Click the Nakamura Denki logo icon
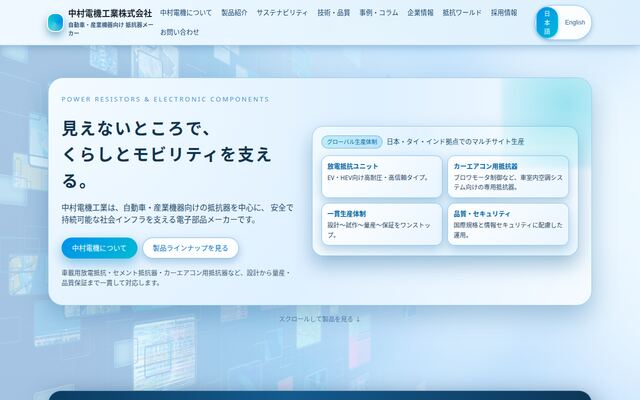The width and height of the screenshot is (640, 400). pyautogui.click(x=56, y=22)
